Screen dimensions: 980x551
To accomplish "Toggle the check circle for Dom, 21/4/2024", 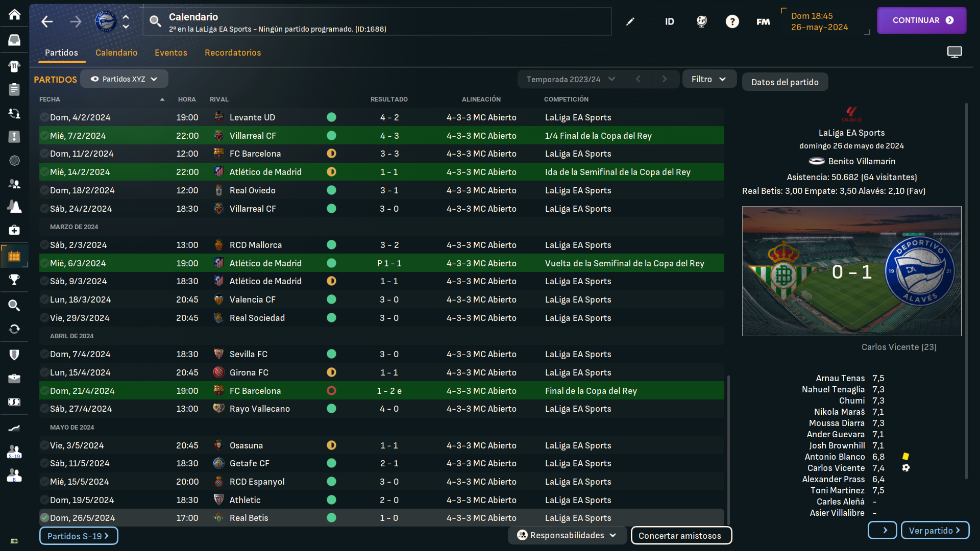I will tap(44, 391).
